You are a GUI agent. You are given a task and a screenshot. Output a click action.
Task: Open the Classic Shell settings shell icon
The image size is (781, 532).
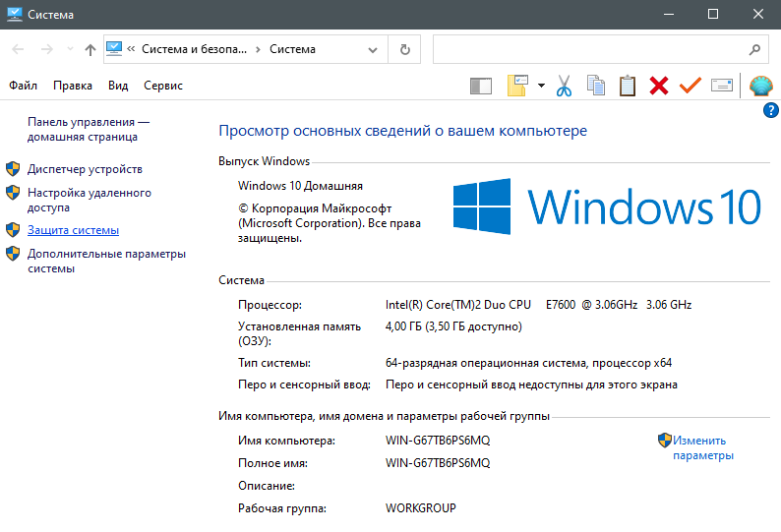761,87
